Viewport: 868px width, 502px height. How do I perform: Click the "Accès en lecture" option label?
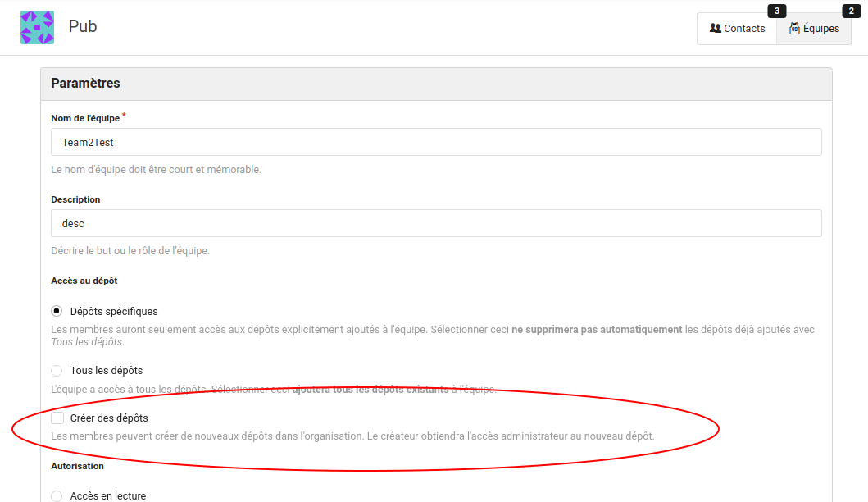point(108,496)
